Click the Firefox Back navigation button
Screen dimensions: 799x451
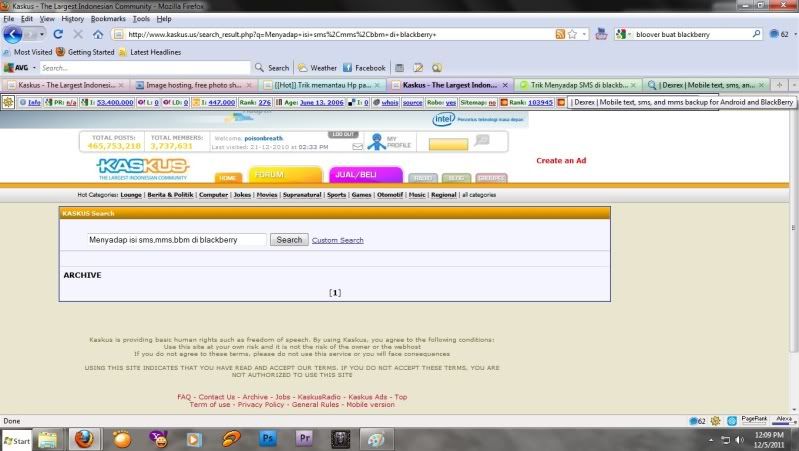point(12,35)
